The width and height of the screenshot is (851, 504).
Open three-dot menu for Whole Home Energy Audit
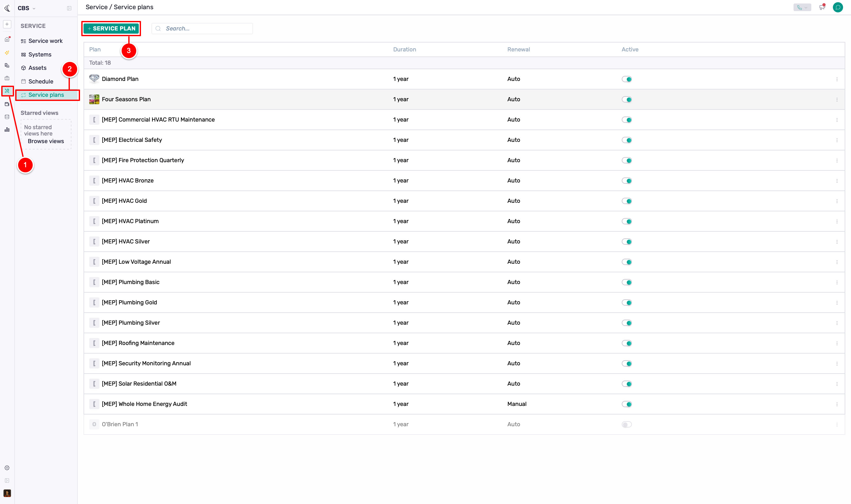pos(837,404)
